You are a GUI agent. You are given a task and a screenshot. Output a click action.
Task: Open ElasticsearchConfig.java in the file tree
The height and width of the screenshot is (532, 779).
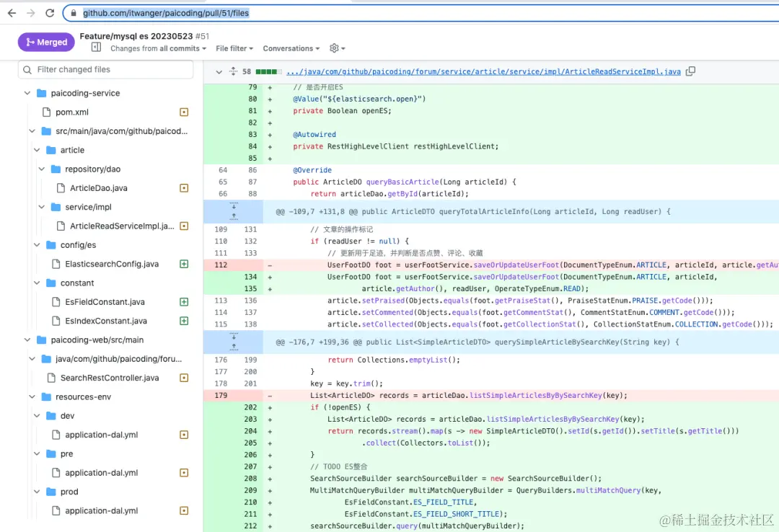(x=112, y=264)
